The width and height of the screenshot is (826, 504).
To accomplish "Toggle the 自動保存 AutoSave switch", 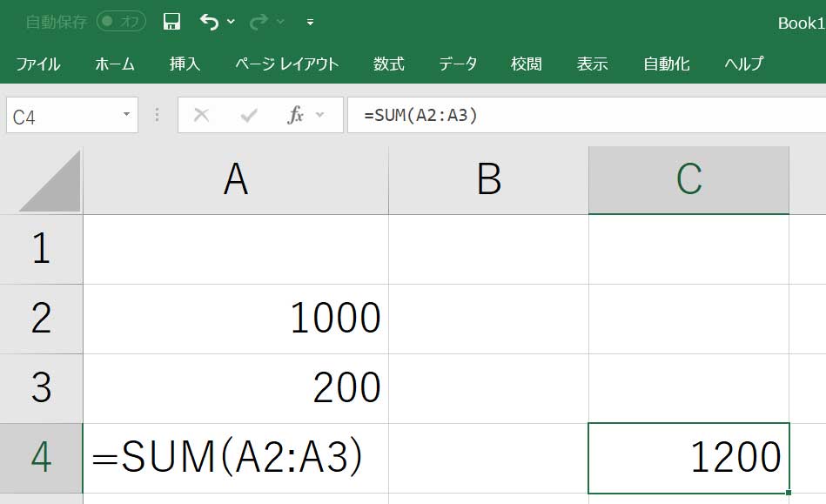I will tap(121, 22).
